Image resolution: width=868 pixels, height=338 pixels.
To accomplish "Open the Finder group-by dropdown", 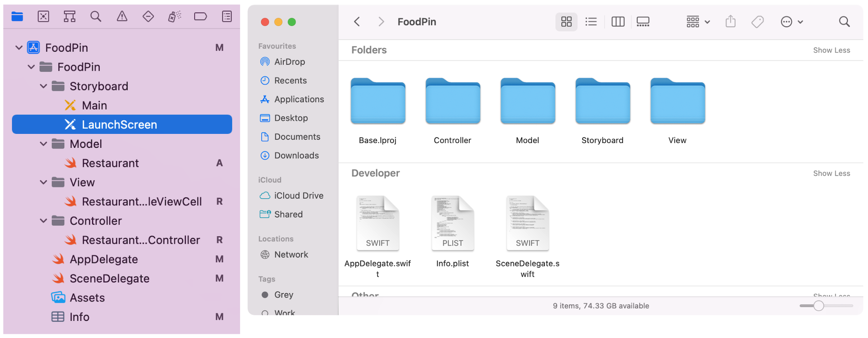I will [698, 22].
